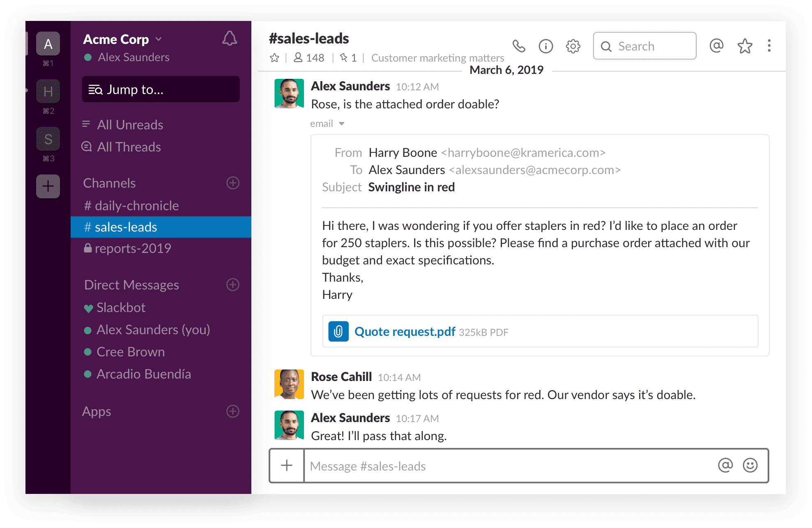
Task: Click harryboone@kramerica.com address
Action: coord(523,153)
